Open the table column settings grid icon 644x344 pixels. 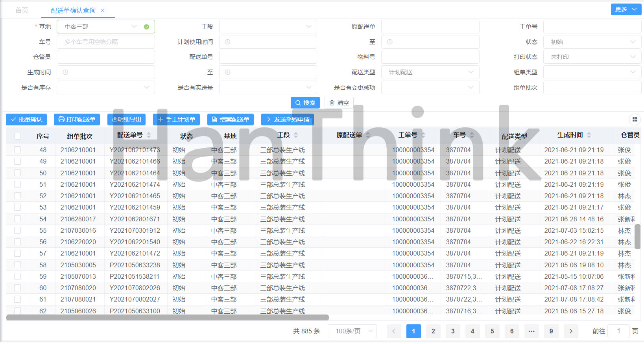pyautogui.click(x=635, y=119)
